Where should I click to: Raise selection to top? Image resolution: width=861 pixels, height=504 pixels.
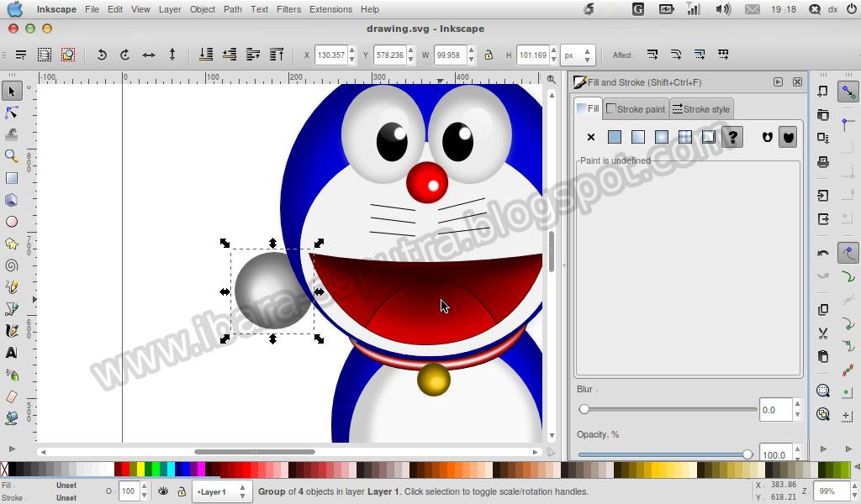click(x=277, y=55)
